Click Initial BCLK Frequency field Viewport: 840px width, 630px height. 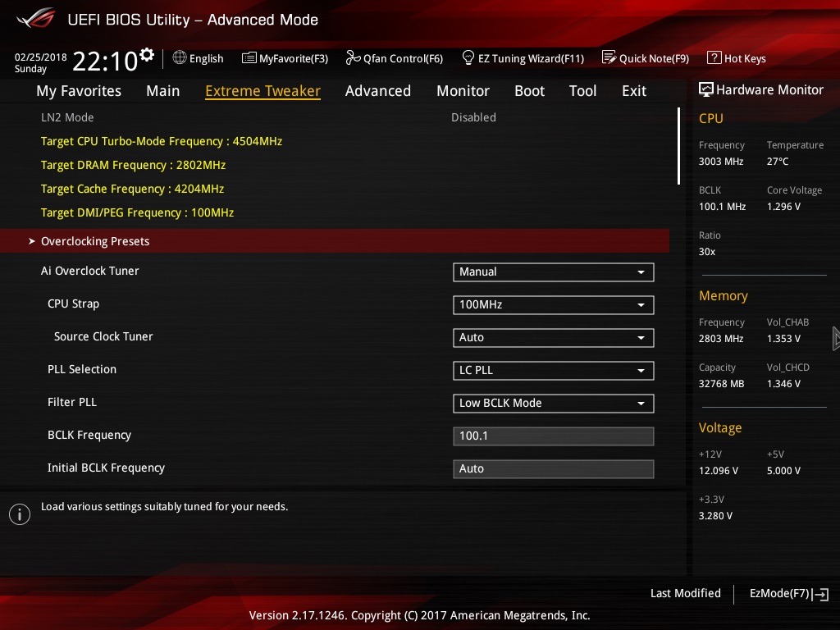click(x=553, y=468)
